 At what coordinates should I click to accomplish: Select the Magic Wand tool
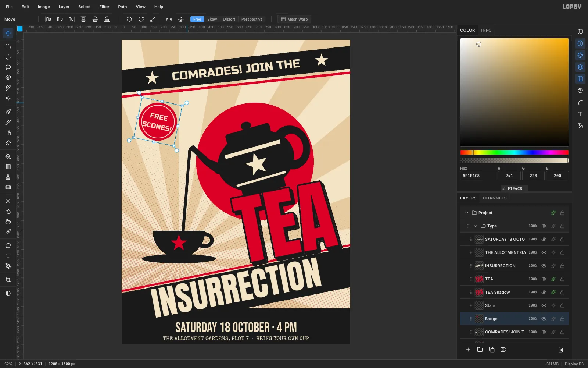pyautogui.click(x=8, y=88)
